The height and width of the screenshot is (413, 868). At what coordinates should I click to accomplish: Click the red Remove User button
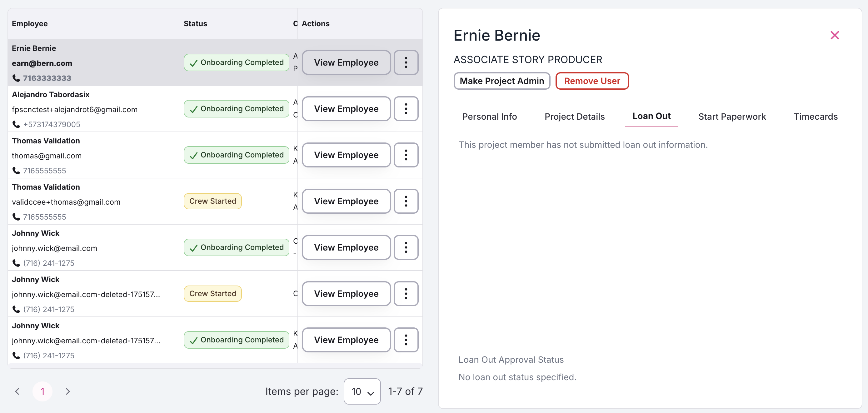[592, 81]
